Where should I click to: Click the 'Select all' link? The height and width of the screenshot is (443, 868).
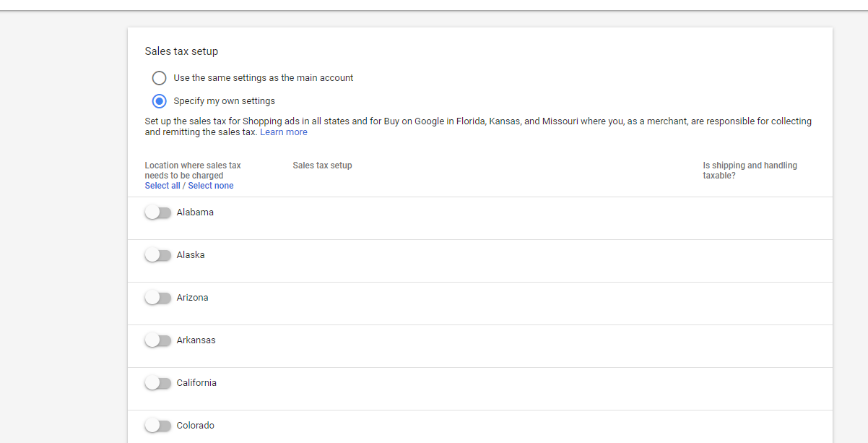(x=162, y=186)
